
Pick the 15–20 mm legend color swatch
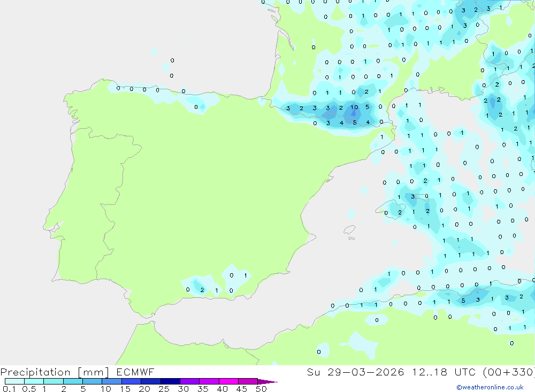click(x=131, y=381)
